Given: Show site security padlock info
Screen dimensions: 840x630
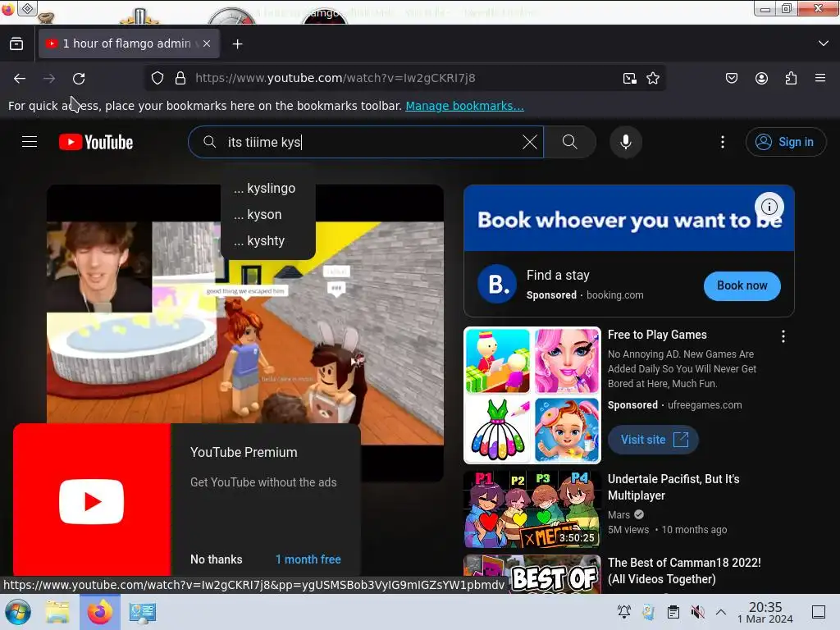Looking at the screenshot, I should [x=180, y=78].
